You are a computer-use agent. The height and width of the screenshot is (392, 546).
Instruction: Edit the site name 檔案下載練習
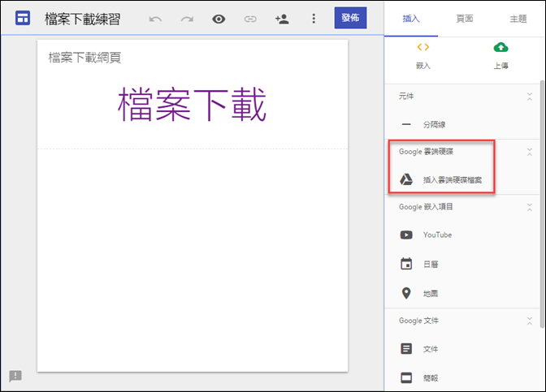click(82, 19)
